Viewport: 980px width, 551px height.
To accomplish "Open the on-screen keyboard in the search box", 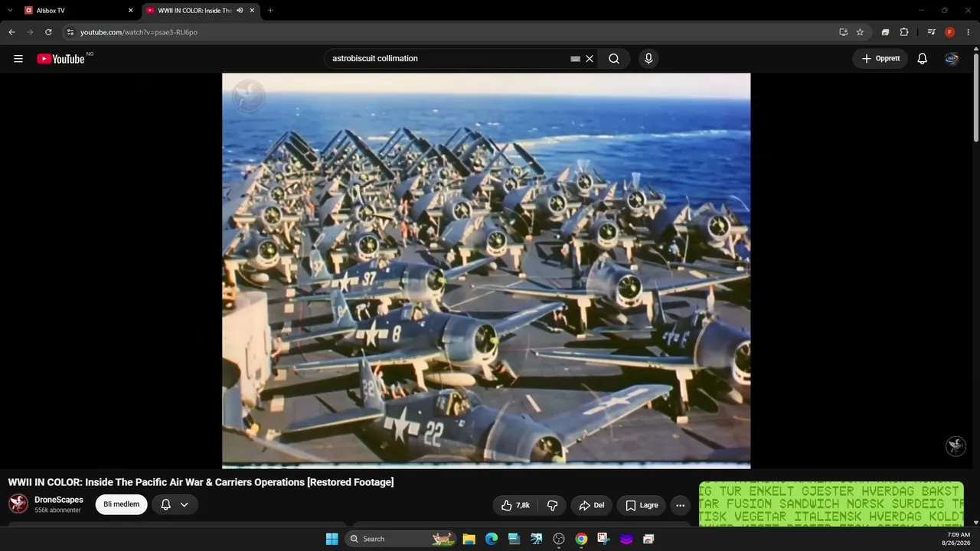I will click(x=575, y=59).
